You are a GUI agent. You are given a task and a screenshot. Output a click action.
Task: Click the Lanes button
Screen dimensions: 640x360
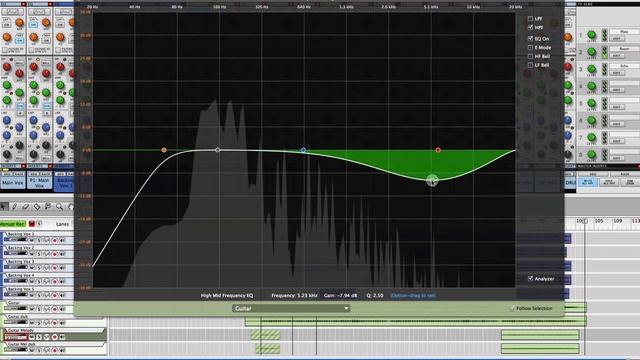[x=62, y=224]
